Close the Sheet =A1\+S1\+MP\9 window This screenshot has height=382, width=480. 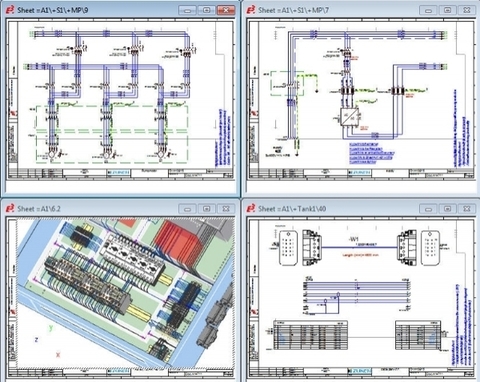tap(226, 10)
